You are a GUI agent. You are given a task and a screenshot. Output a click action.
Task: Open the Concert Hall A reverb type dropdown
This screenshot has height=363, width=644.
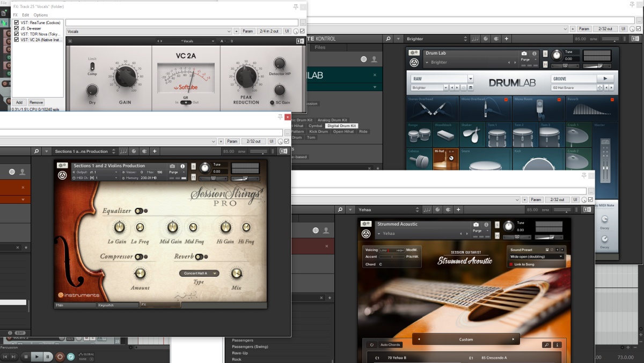point(199,273)
